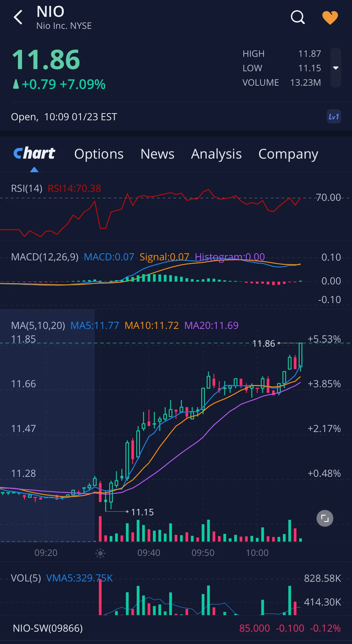This screenshot has width=352, height=644.
Task: Tap the RSI14:70.38 readout
Action: (74, 189)
